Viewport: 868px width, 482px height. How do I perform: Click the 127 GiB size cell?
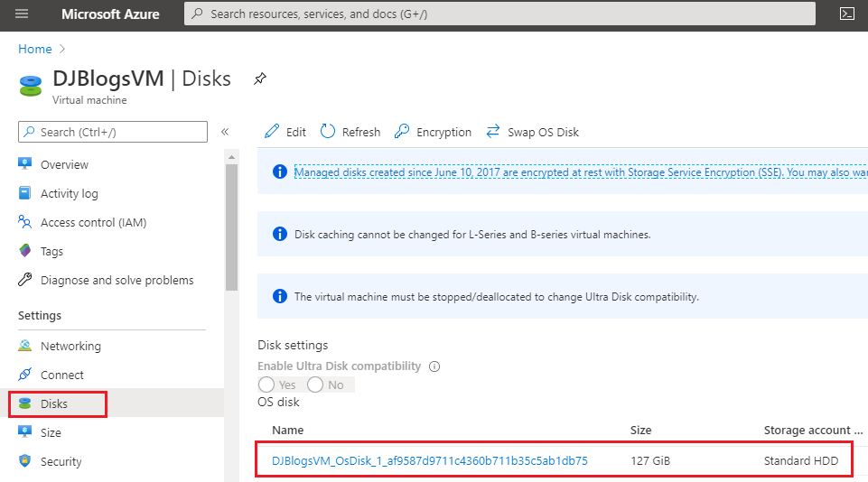(x=650, y=460)
